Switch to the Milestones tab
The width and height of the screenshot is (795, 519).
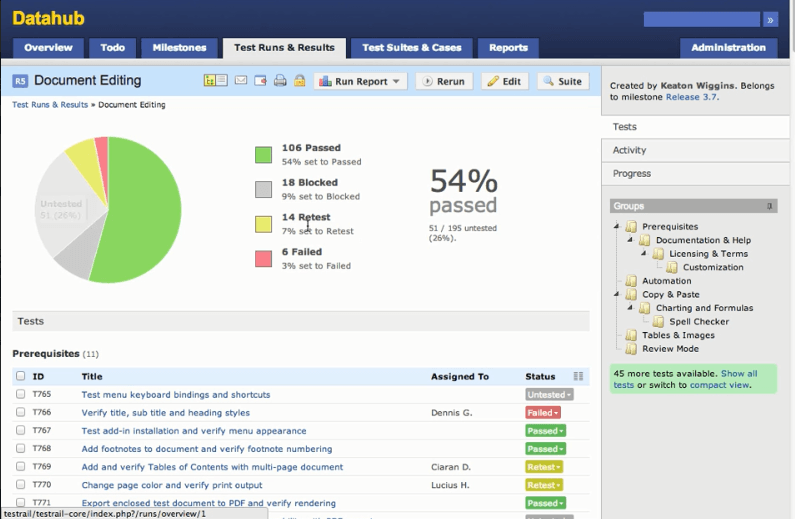pos(180,47)
